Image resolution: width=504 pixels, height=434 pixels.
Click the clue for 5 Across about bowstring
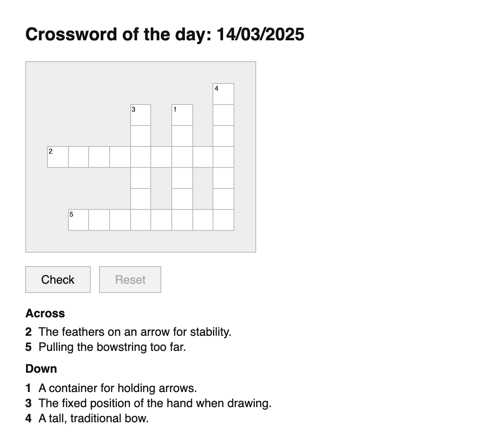coord(112,347)
